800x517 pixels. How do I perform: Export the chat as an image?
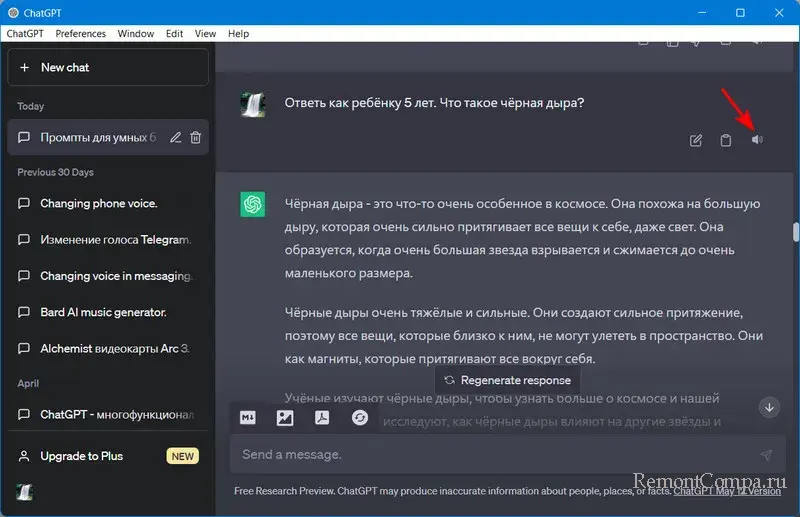(x=285, y=418)
